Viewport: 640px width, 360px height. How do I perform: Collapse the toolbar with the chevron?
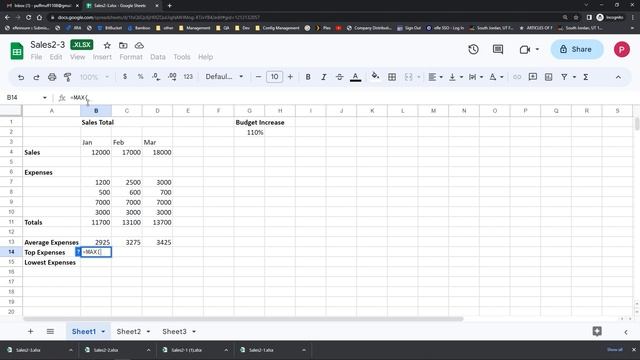618,77
